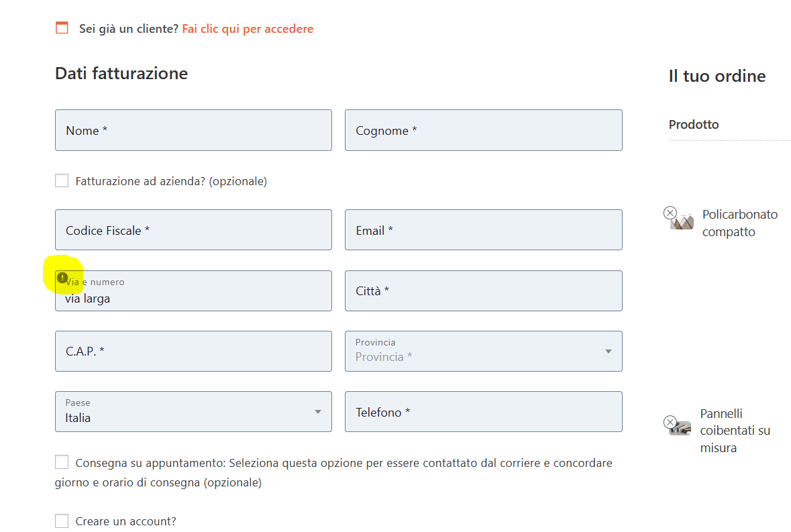Follow Fai clic qui per accedere link
This screenshot has width=791, height=532.
(x=248, y=29)
